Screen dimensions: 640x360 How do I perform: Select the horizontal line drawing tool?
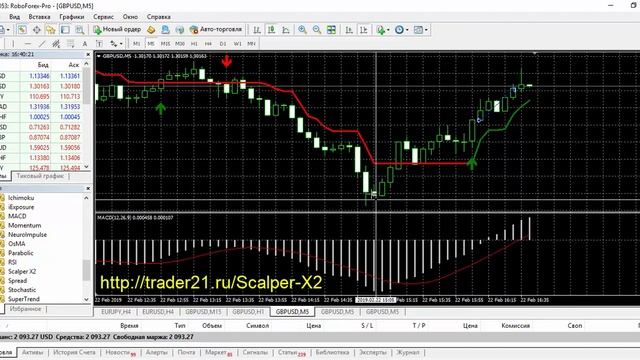[x=27, y=44]
